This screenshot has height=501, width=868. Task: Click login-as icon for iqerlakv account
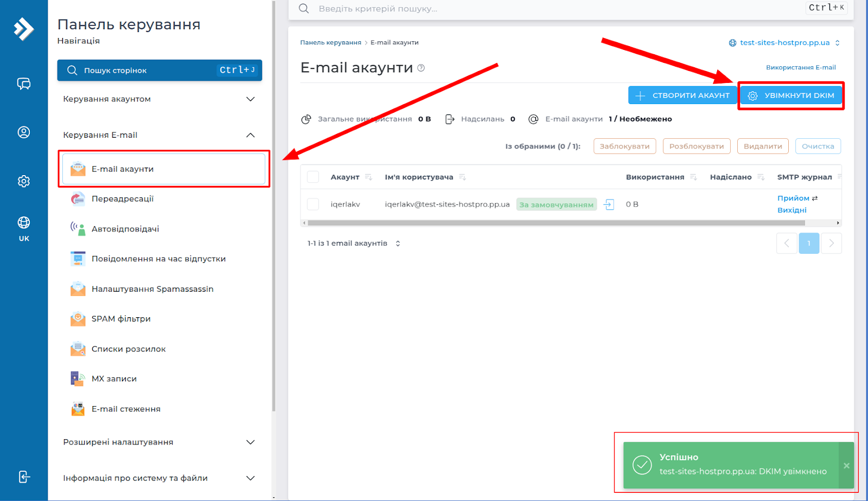(609, 204)
